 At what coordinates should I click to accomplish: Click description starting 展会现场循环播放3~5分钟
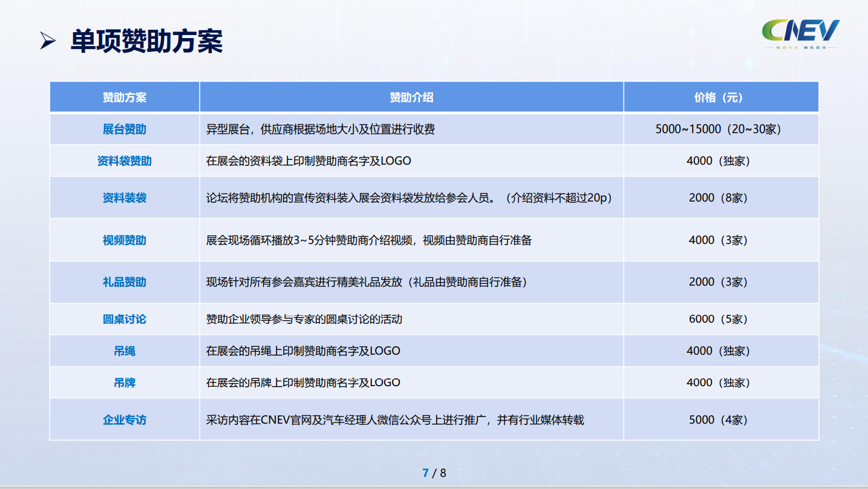click(x=369, y=240)
